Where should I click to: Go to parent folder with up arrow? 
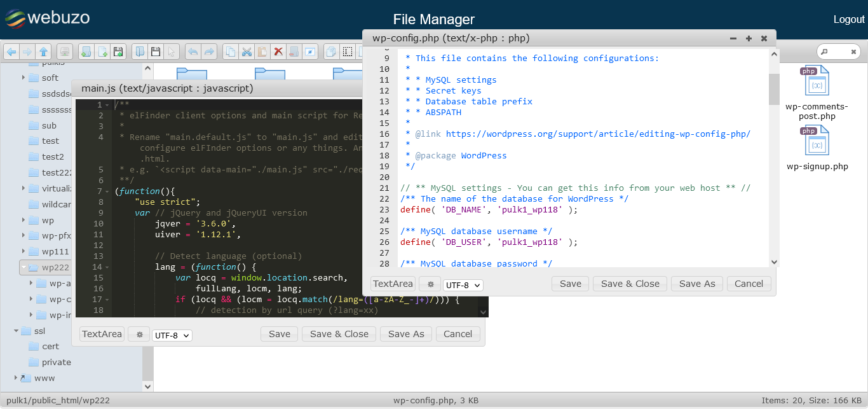(x=43, y=52)
